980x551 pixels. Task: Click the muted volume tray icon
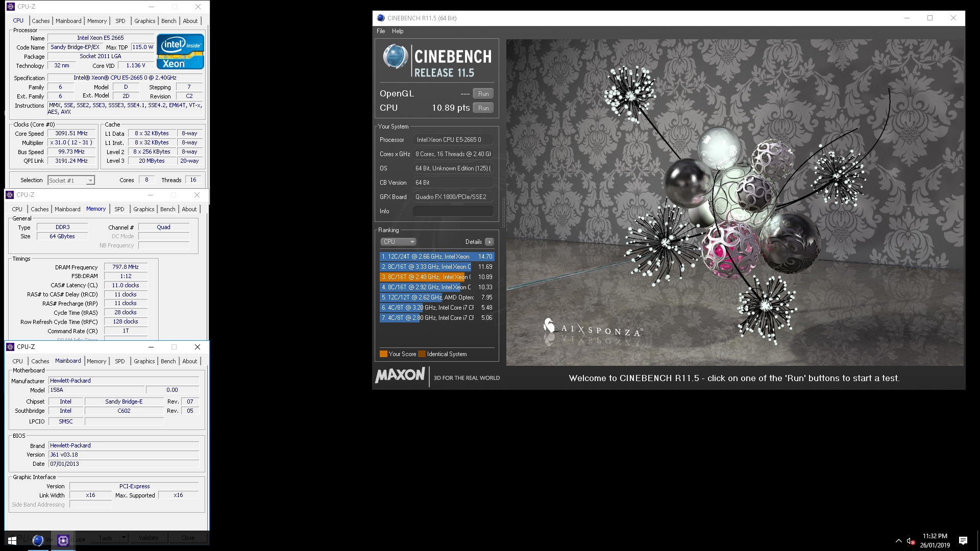coord(910,541)
